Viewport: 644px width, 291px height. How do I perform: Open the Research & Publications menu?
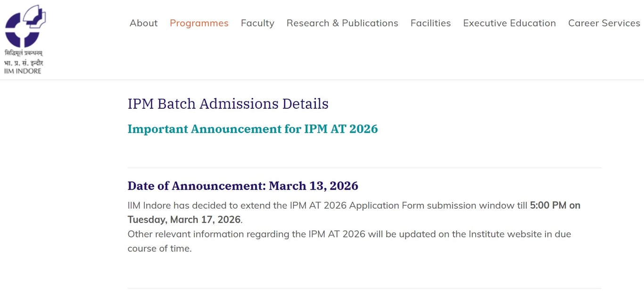tap(342, 23)
